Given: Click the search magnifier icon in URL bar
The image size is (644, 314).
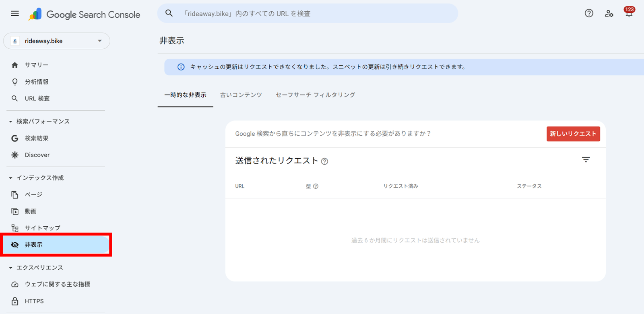Looking at the screenshot, I should pyautogui.click(x=169, y=13).
